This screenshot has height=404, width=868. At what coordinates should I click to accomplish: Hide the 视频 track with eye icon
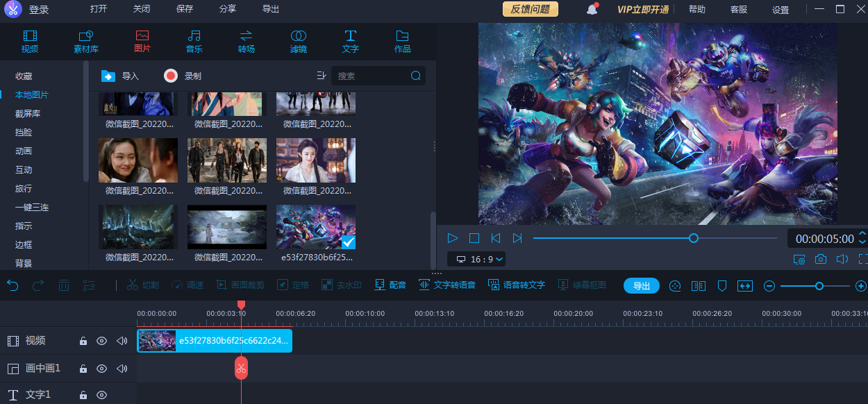click(101, 341)
